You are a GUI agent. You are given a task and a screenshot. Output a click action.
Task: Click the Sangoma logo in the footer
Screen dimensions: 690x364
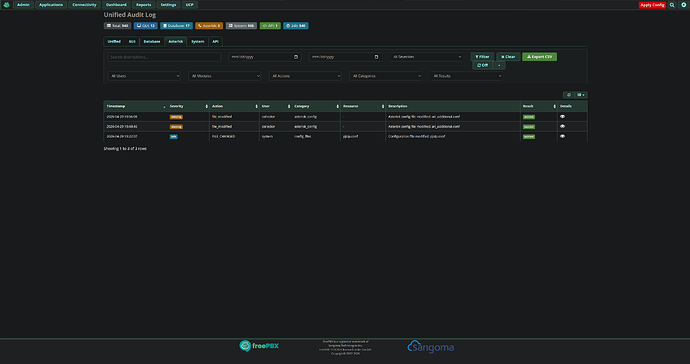point(430,347)
